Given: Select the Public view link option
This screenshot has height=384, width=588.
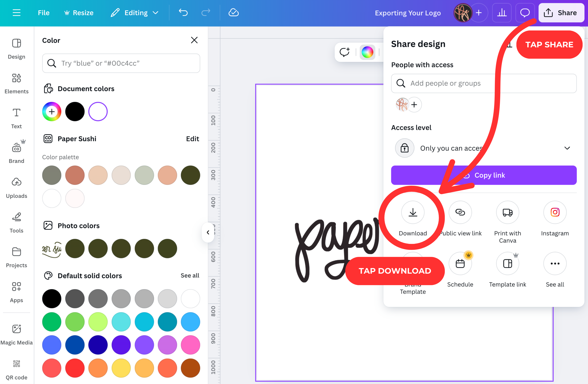Looking at the screenshot, I should [x=460, y=219].
